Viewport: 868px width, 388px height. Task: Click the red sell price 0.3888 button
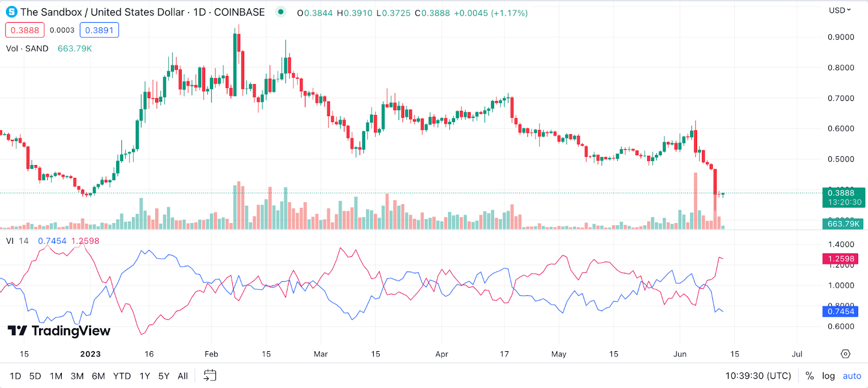point(25,30)
